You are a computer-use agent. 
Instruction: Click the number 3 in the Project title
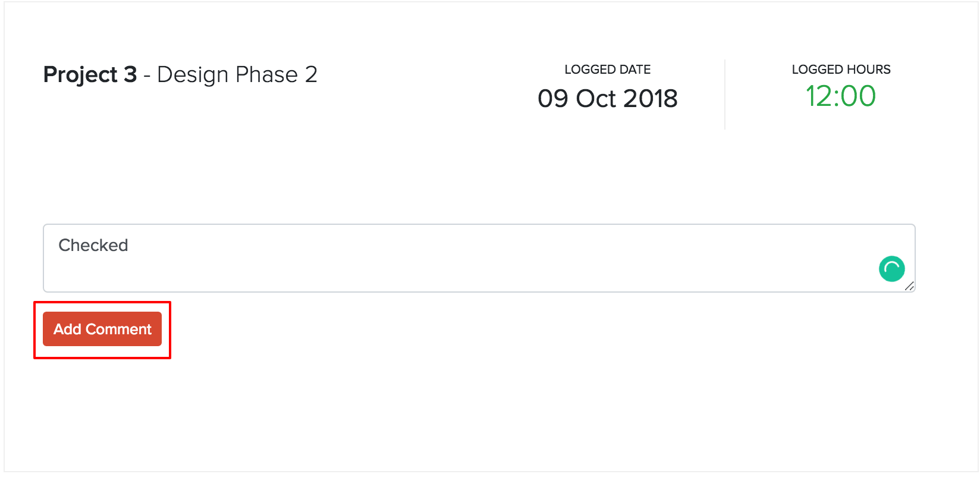click(130, 75)
